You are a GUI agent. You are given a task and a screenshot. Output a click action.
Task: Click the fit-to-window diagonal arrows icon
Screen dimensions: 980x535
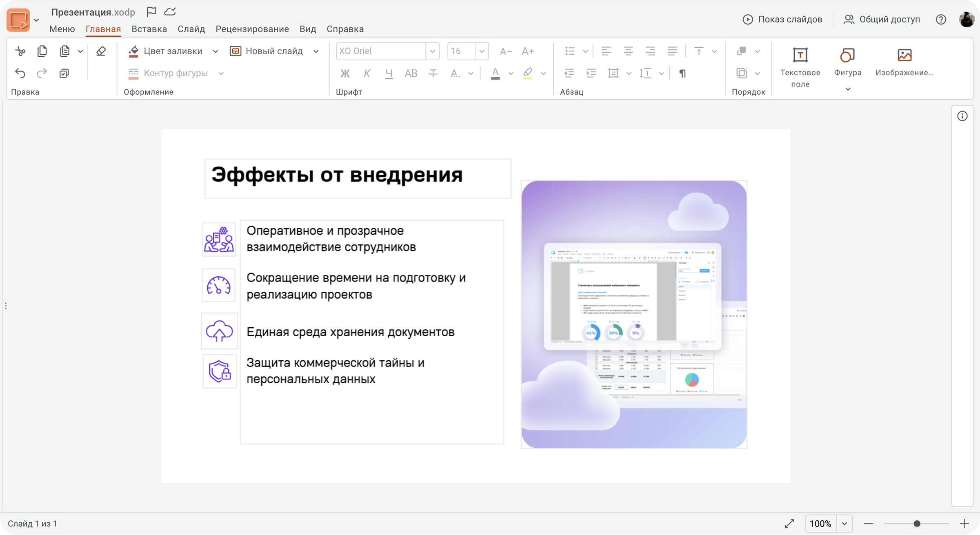[789, 524]
